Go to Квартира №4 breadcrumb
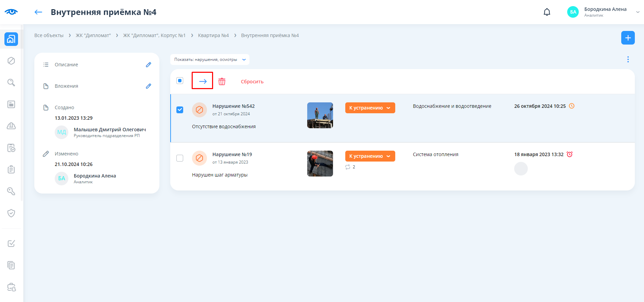The height and width of the screenshot is (302, 644). point(213,35)
